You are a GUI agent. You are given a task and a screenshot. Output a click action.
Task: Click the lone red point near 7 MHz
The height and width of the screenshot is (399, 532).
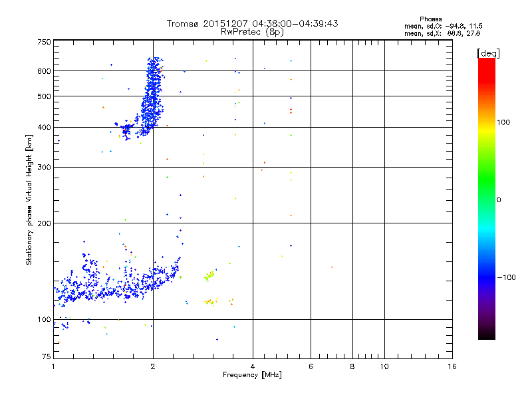click(332, 267)
